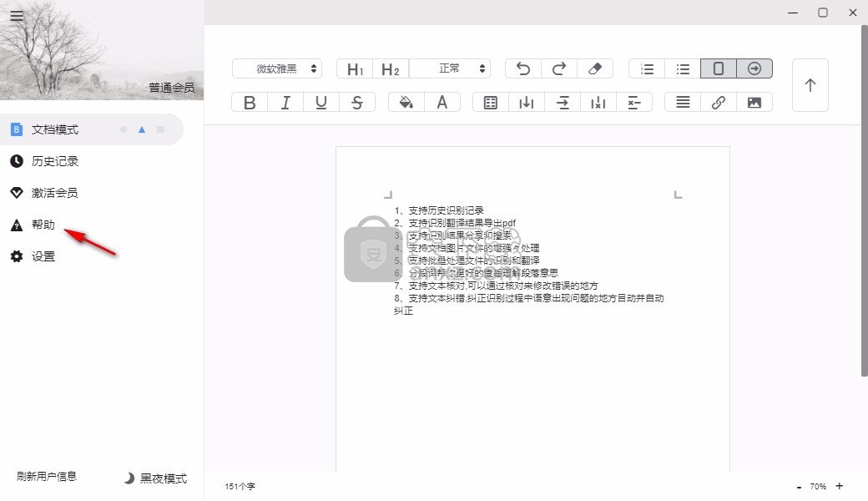The width and height of the screenshot is (868, 501).
Task: Open the hamburger menu icon
Action: (x=17, y=16)
